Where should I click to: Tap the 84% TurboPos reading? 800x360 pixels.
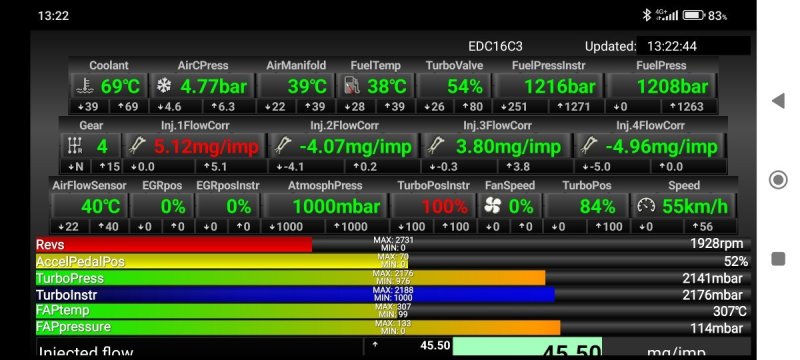pos(597,207)
